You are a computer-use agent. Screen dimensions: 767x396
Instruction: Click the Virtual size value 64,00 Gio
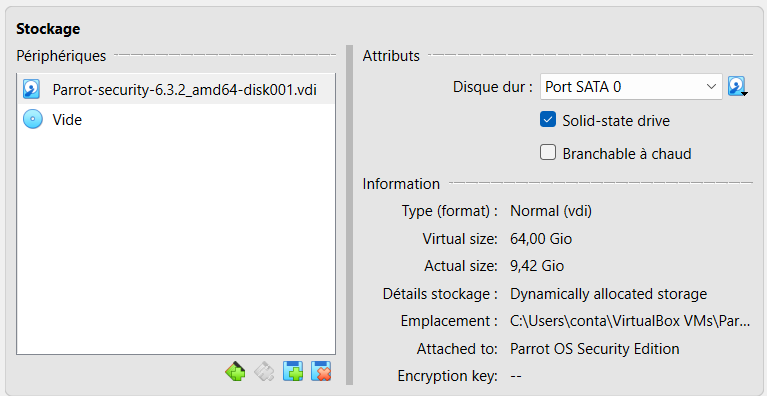click(541, 239)
